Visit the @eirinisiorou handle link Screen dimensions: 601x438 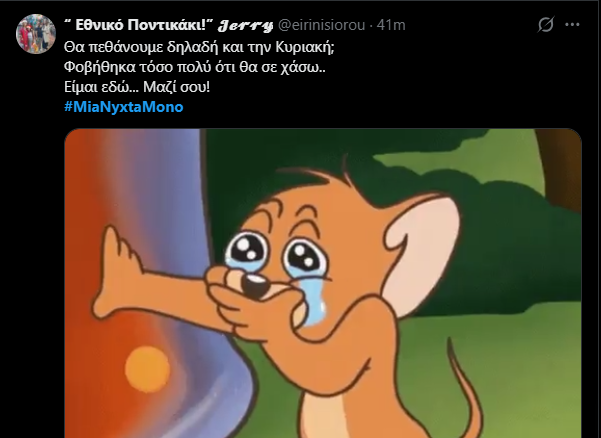pyautogui.click(x=321, y=25)
